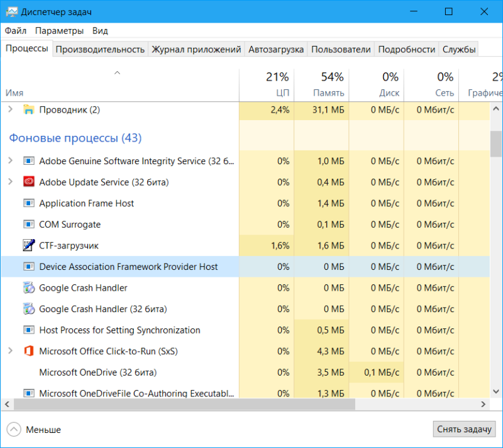Click the vertical scrollbar thumb
The image size is (503, 448).
pyautogui.click(x=496, y=143)
